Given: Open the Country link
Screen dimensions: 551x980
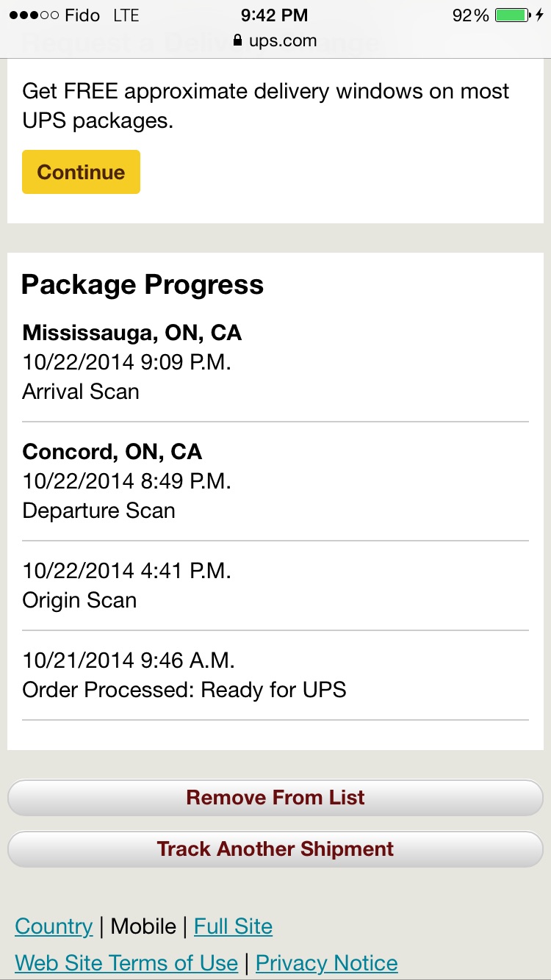Looking at the screenshot, I should [54, 926].
